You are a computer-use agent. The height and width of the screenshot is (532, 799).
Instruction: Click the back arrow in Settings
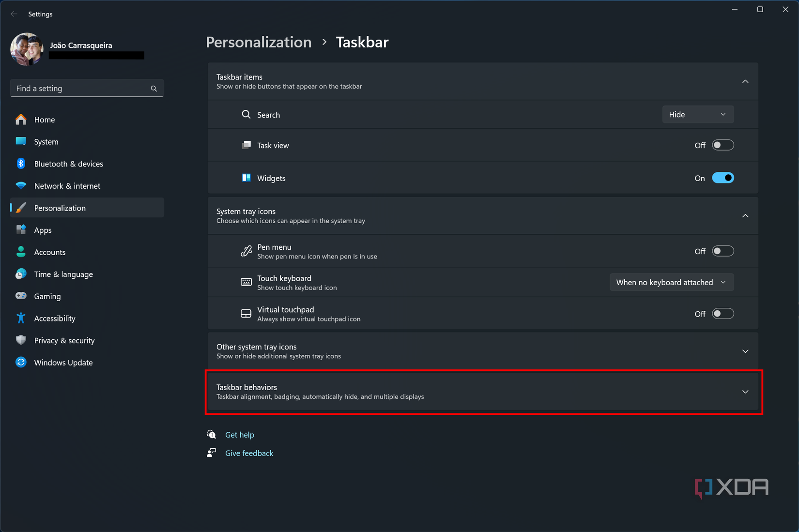pyautogui.click(x=14, y=14)
